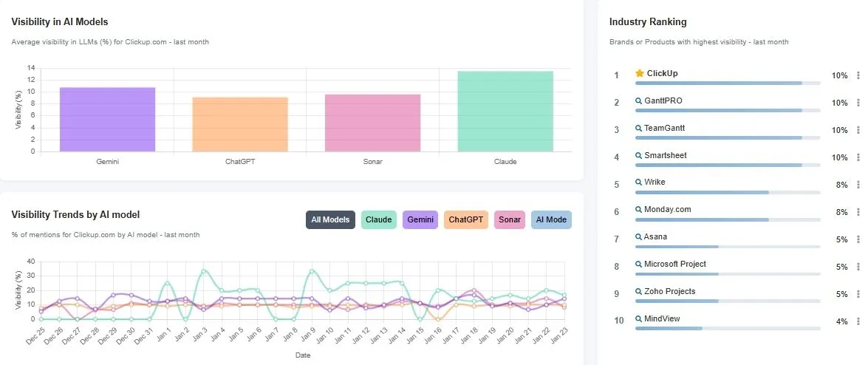Click the magnifier icon beside Monday.com

click(638, 210)
